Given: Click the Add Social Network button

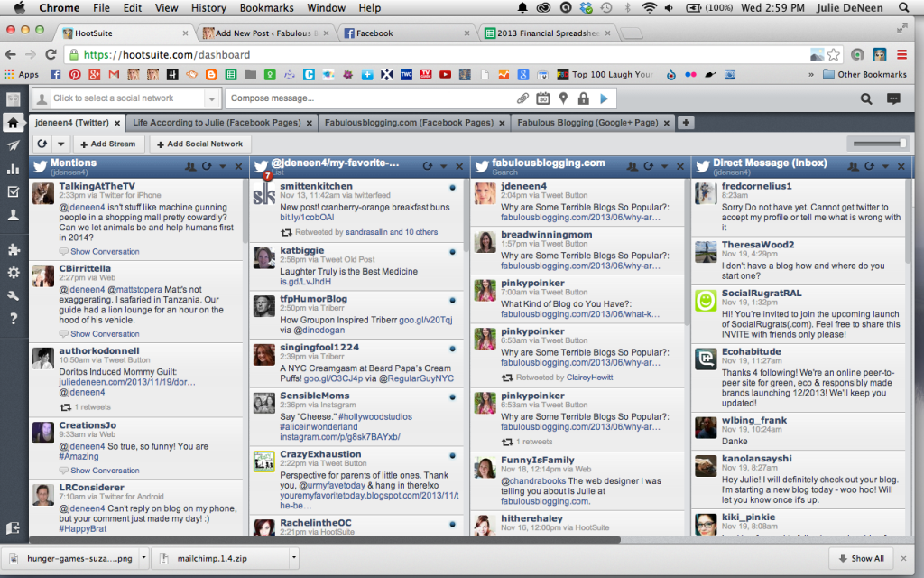Looking at the screenshot, I should coord(199,144).
